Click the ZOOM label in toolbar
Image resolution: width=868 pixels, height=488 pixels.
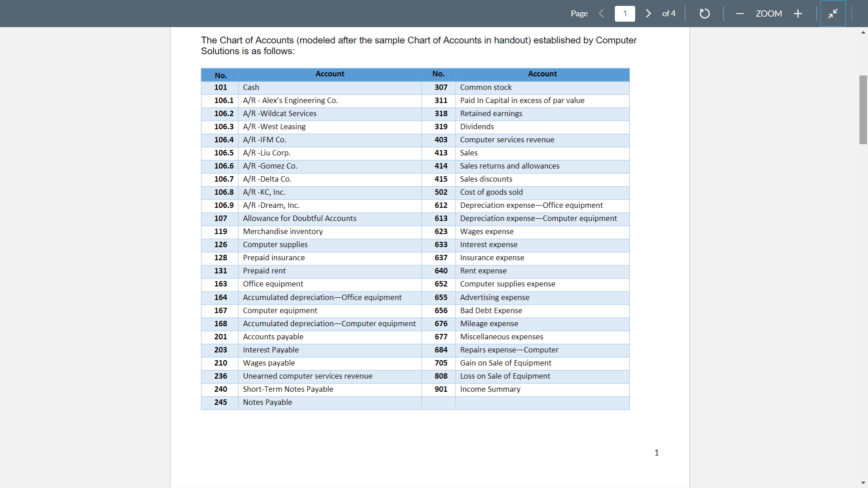tap(769, 14)
